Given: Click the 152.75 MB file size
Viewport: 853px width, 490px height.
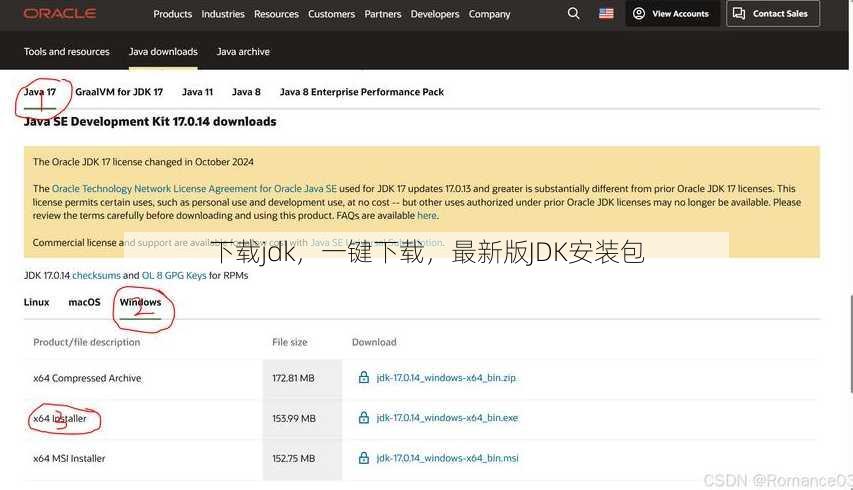Looking at the screenshot, I should [x=294, y=458].
